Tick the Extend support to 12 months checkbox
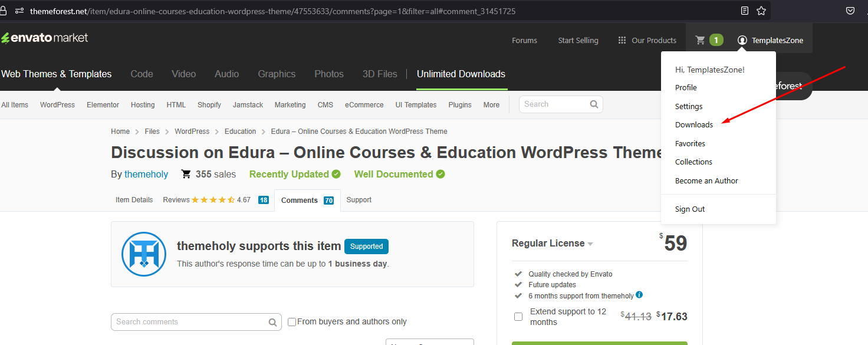868x345 pixels. click(x=518, y=317)
